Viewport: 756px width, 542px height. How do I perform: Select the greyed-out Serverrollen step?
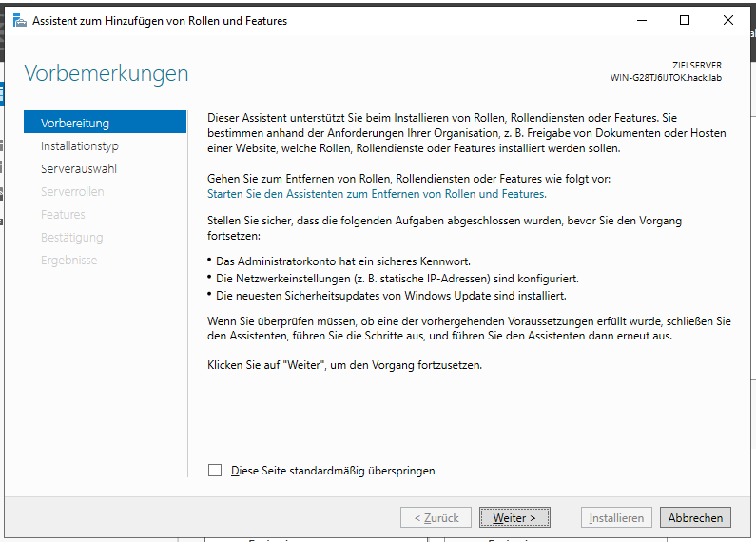(x=72, y=192)
